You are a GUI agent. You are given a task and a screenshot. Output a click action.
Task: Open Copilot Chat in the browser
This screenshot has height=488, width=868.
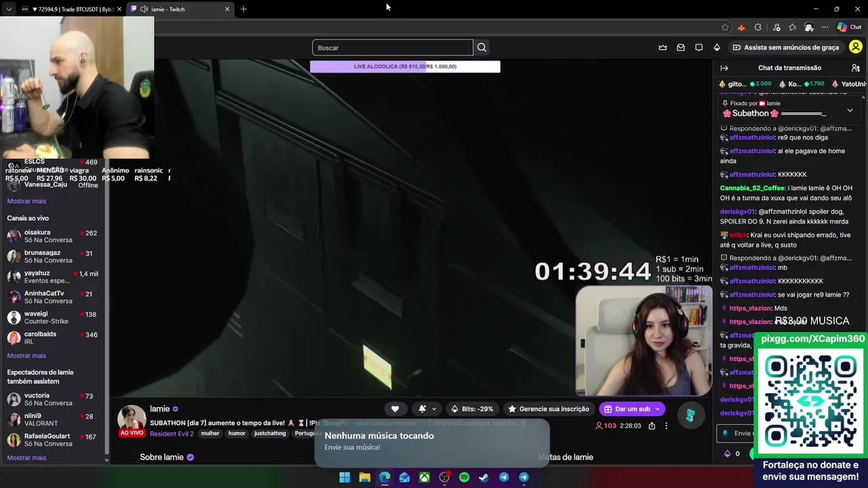click(x=850, y=27)
